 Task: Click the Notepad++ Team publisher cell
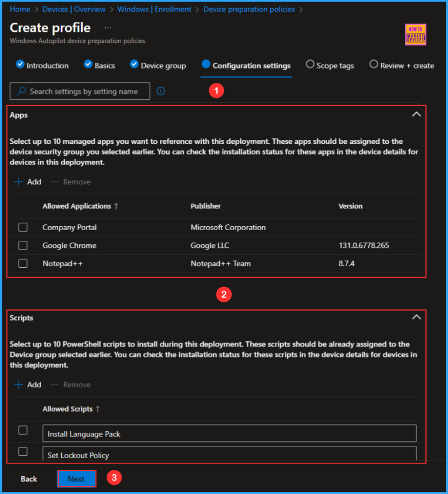point(220,263)
